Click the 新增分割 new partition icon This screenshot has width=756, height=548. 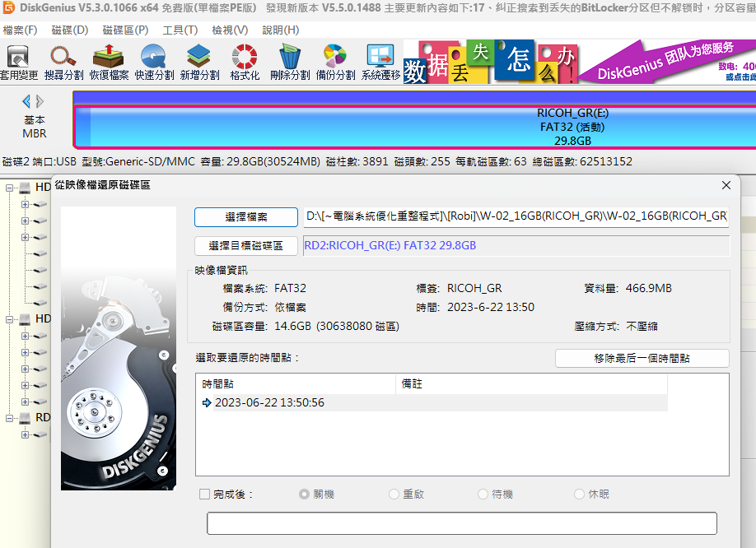tap(199, 62)
